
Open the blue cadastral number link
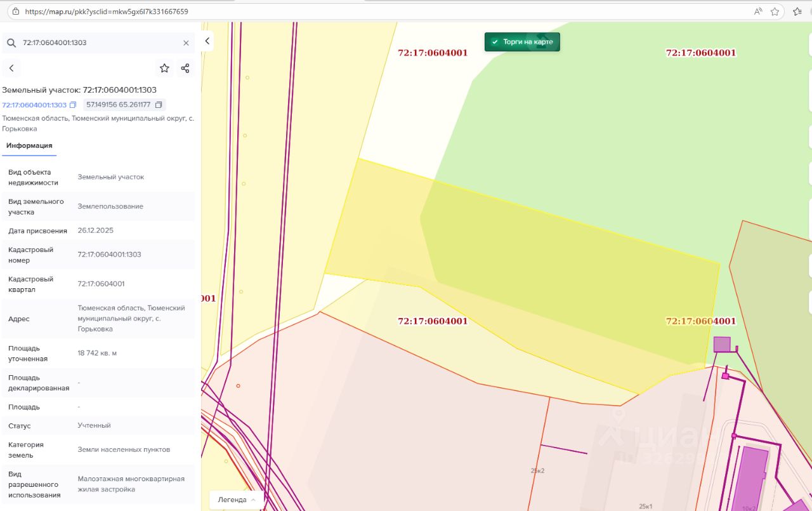[34, 105]
